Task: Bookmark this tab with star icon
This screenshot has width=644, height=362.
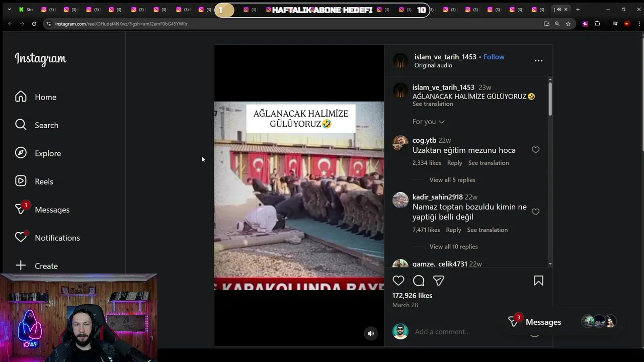Action: [x=568, y=24]
